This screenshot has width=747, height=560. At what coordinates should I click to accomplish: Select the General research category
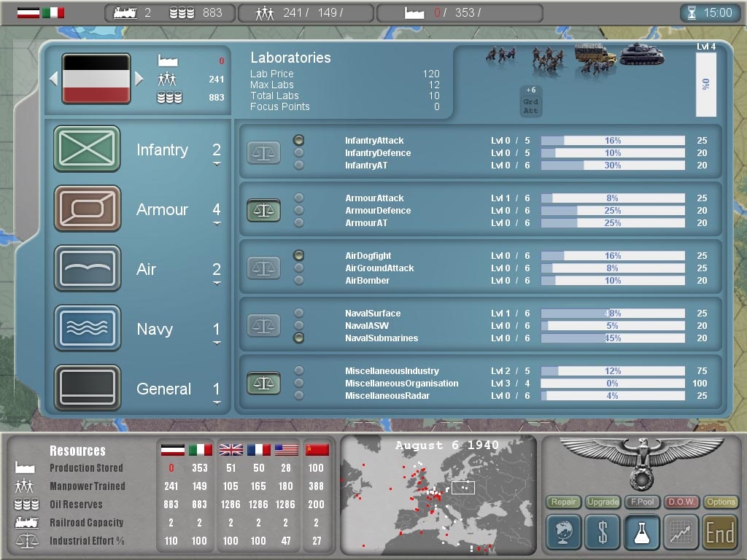click(86, 389)
